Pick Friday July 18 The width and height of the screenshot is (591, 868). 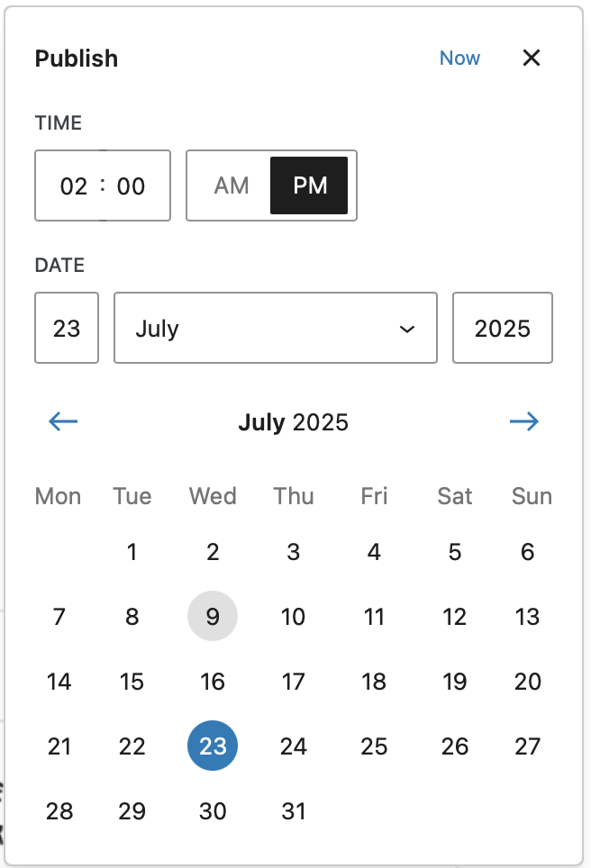coord(374,681)
